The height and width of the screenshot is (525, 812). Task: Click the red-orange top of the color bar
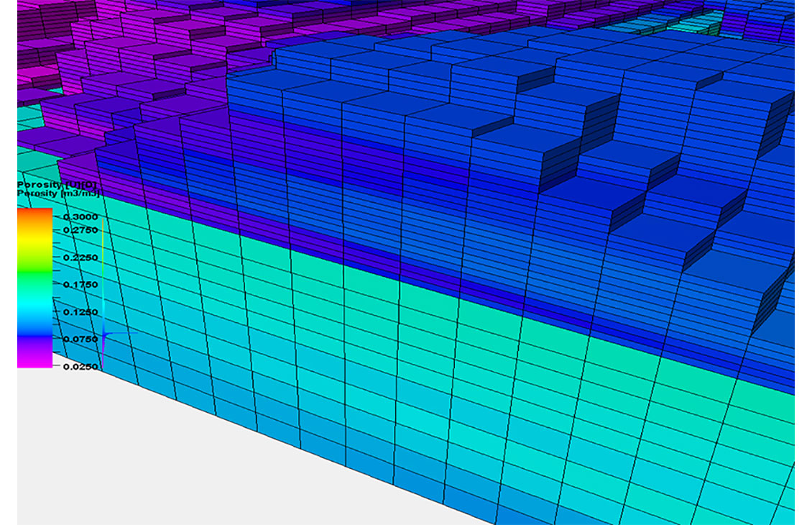pos(34,214)
